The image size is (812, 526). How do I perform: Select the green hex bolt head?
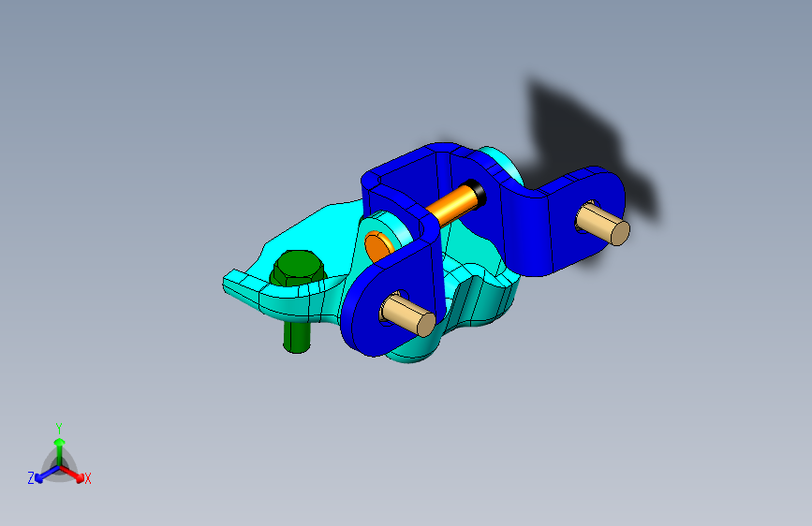point(298,268)
